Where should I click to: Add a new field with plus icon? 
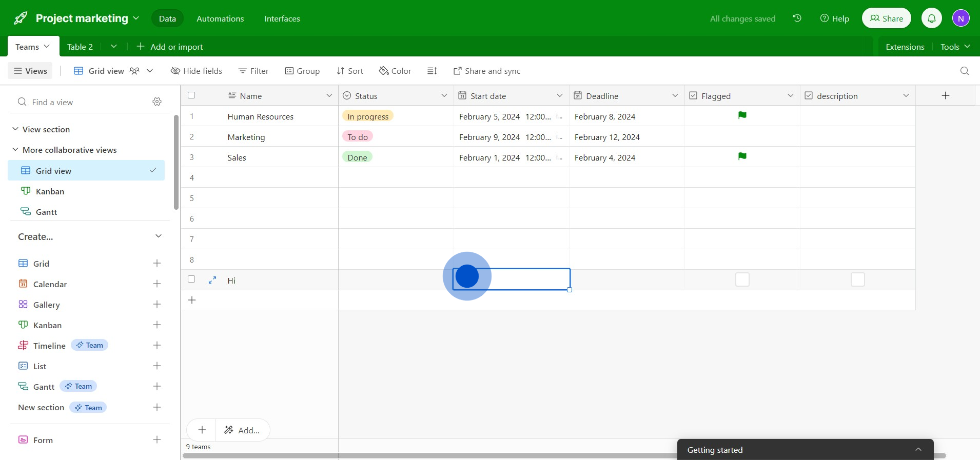point(945,95)
